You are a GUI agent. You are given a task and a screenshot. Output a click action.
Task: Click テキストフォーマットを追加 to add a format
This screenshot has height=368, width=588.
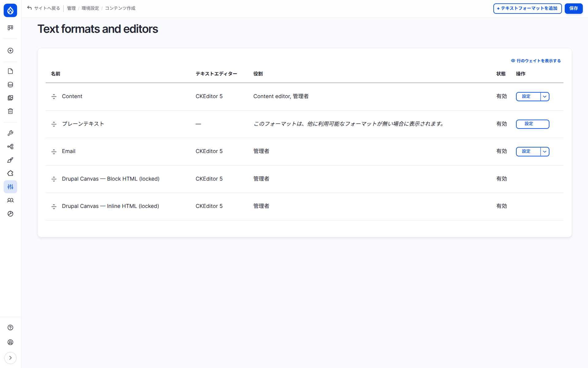527,9
